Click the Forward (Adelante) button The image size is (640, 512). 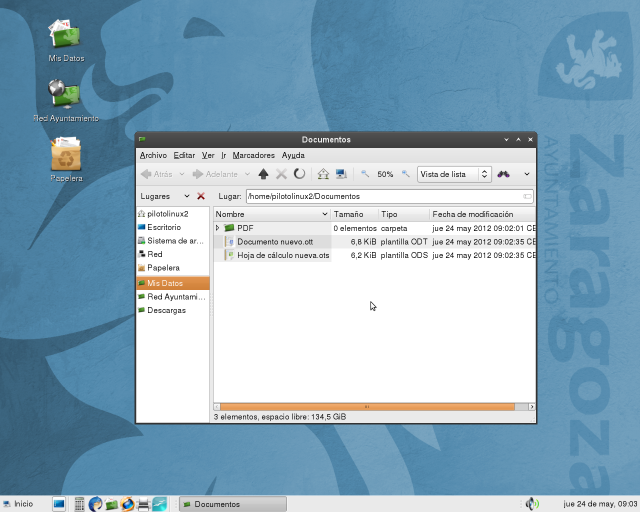point(215,174)
